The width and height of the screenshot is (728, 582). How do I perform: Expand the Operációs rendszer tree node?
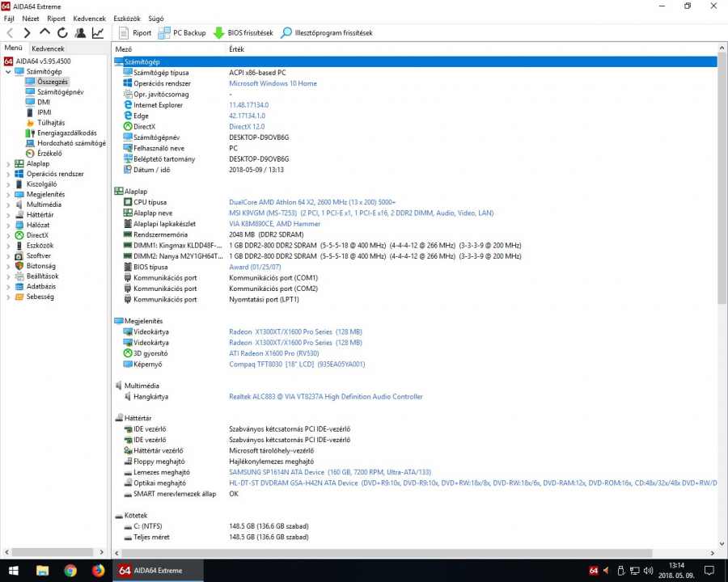click(8, 174)
